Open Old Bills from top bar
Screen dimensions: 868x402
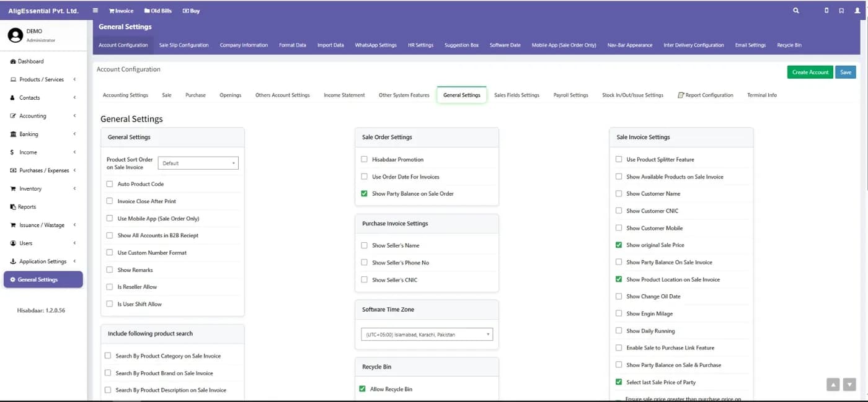click(157, 11)
